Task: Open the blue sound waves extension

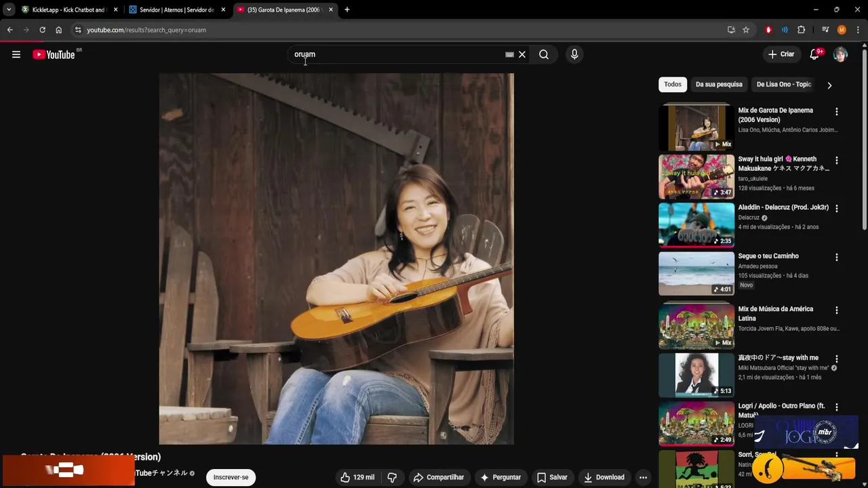Action: click(785, 30)
